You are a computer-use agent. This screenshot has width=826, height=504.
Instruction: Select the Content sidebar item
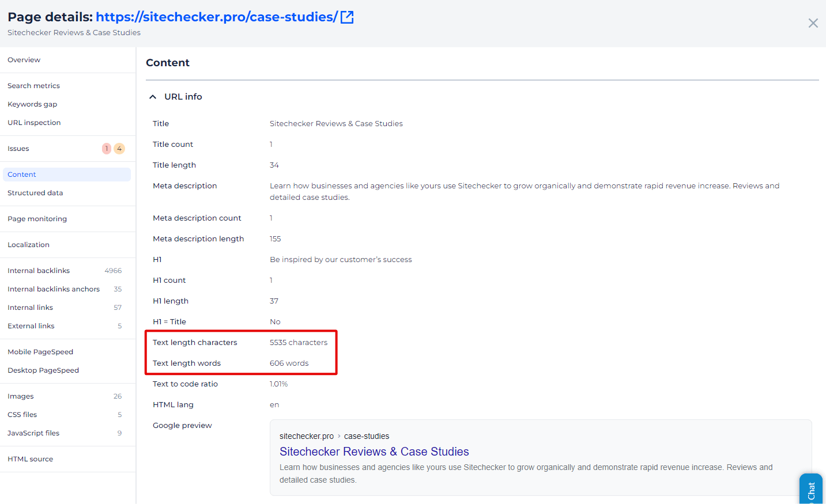click(x=67, y=175)
